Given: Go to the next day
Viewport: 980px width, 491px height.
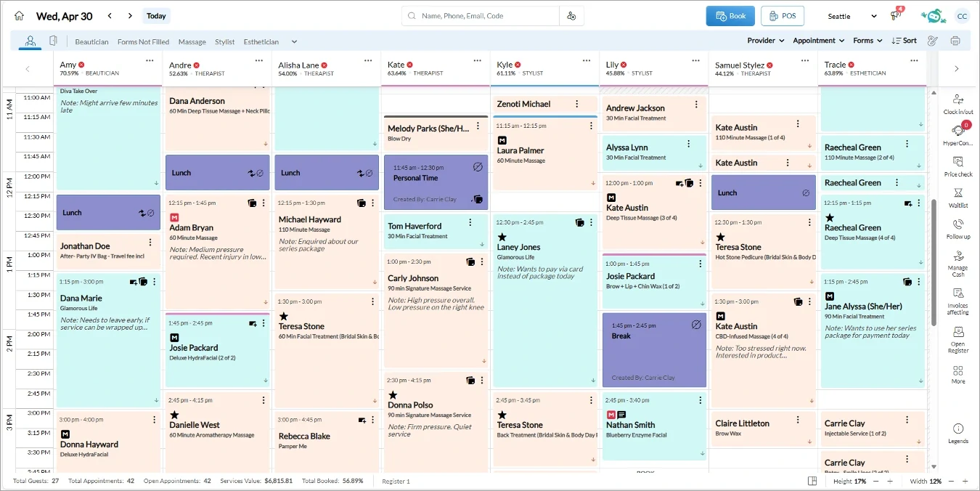Looking at the screenshot, I should [130, 16].
